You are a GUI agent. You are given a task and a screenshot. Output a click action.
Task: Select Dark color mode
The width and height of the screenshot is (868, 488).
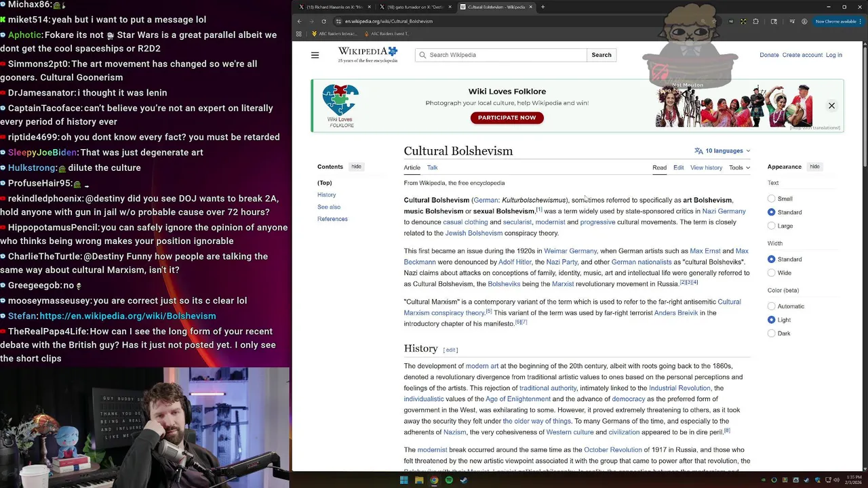pyautogui.click(x=771, y=333)
